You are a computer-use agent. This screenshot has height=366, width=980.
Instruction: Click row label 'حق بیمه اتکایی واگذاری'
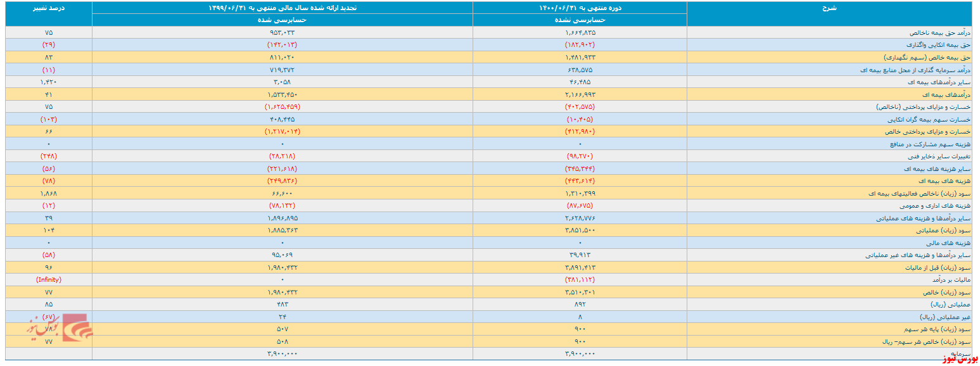(939, 44)
